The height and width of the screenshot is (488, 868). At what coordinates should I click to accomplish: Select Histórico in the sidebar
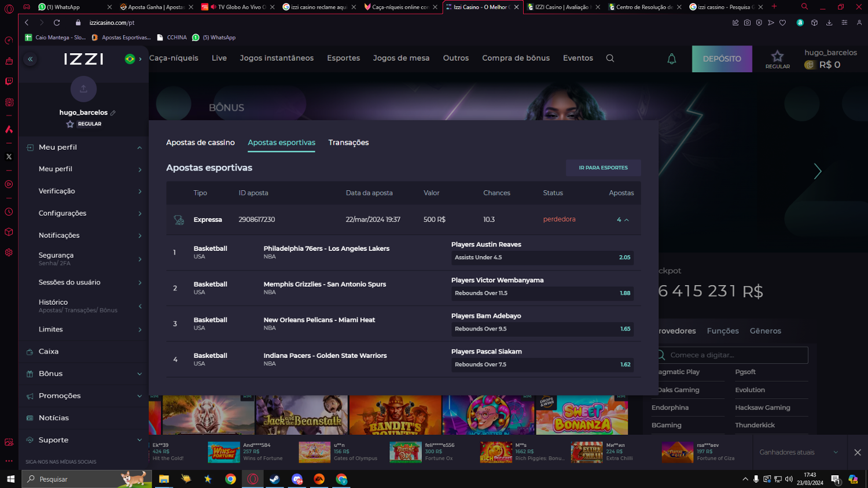tap(84, 306)
